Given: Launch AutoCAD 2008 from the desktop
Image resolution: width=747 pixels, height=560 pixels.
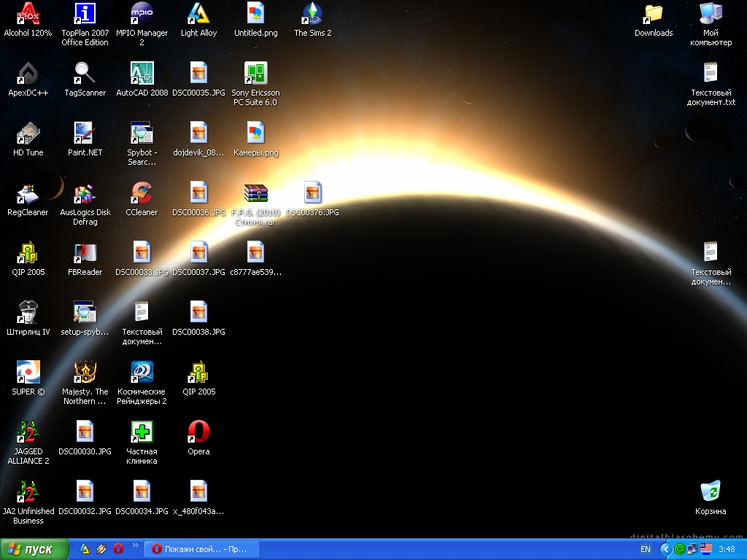Looking at the screenshot, I should 142,74.
